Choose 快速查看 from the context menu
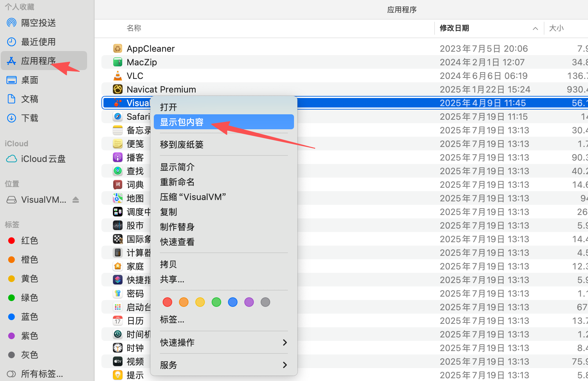 point(224,242)
